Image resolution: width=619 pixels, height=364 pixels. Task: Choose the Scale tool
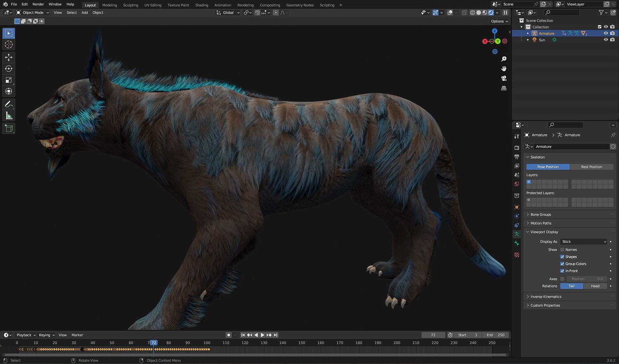pyautogui.click(x=9, y=80)
